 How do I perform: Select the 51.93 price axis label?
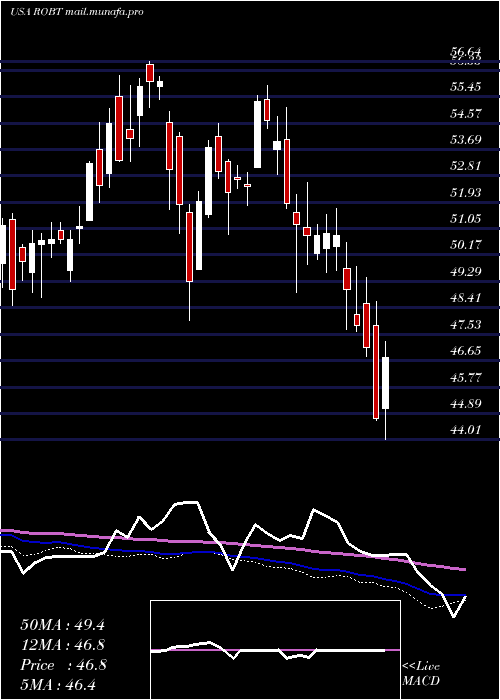point(466,193)
